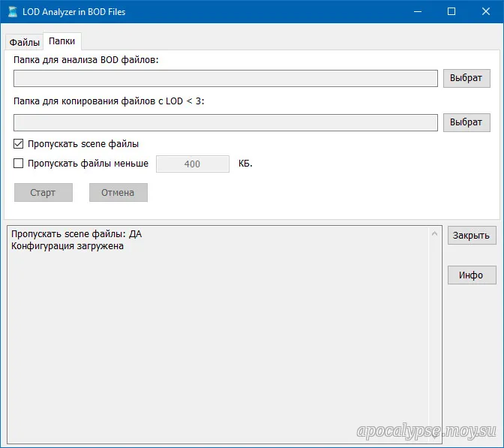Switch to the Файлы tab
Viewport: 504px width, 448px height.
[24, 43]
